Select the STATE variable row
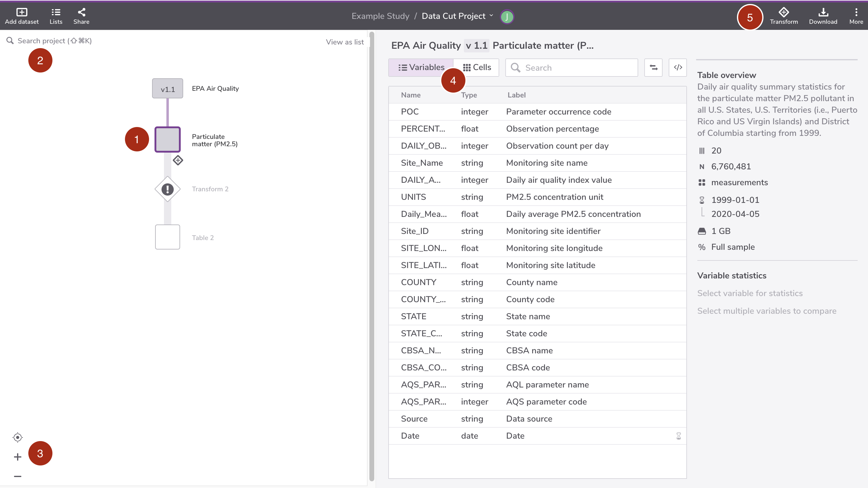868x488 pixels. point(537,316)
